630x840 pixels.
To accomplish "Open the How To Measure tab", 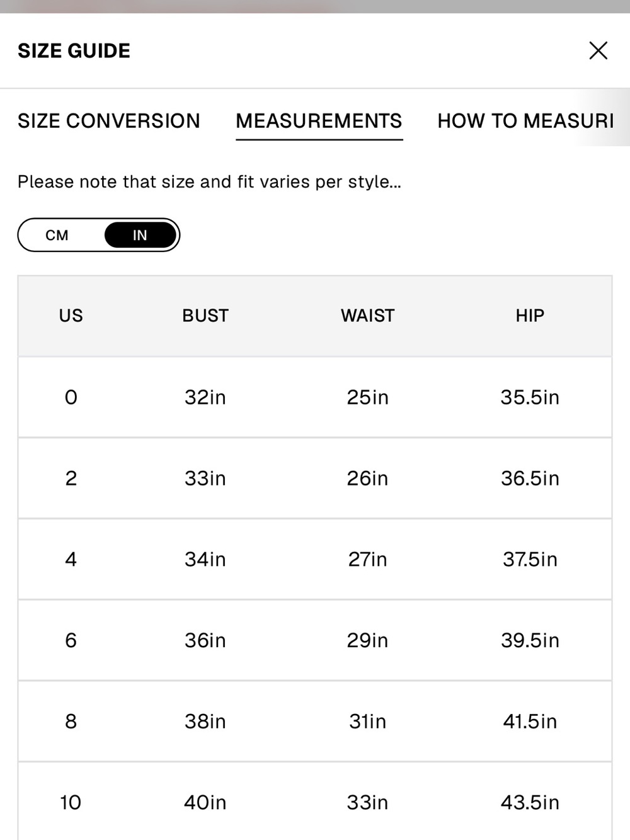I will click(x=525, y=120).
